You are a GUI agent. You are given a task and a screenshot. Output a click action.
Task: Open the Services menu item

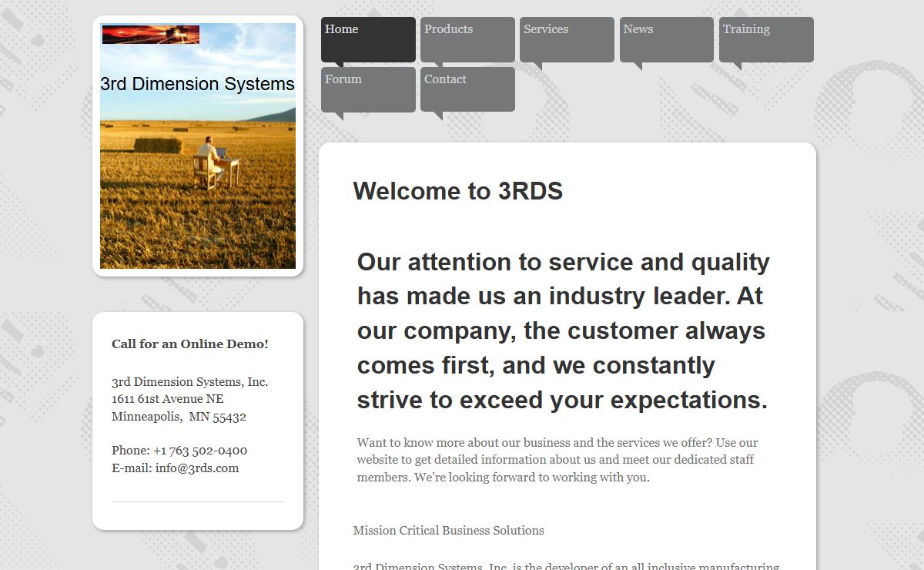click(567, 39)
